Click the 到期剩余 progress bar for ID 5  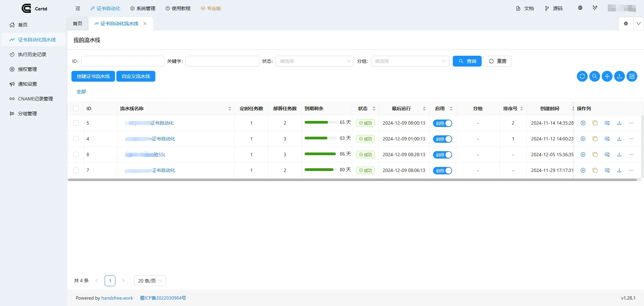click(x=321, y=123)
